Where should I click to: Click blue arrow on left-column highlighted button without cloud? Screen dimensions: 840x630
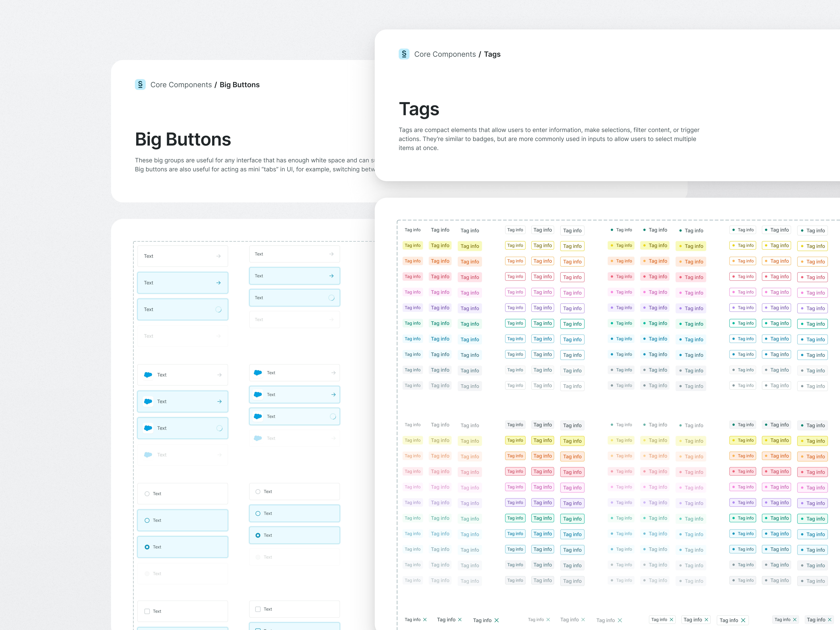point(218,283)
